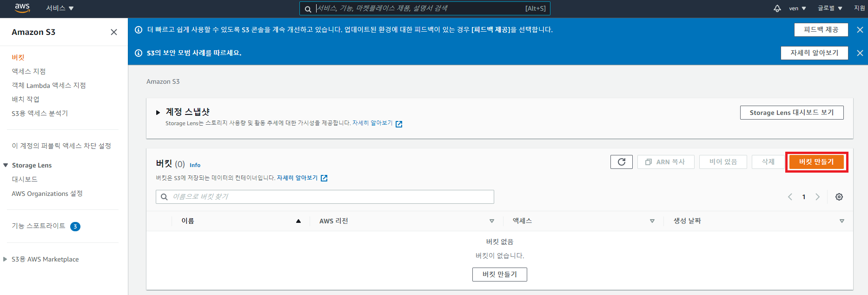Viewport: 868px width, 295px height.
Task: Click 피드백 제공 button
Action: 821,30
